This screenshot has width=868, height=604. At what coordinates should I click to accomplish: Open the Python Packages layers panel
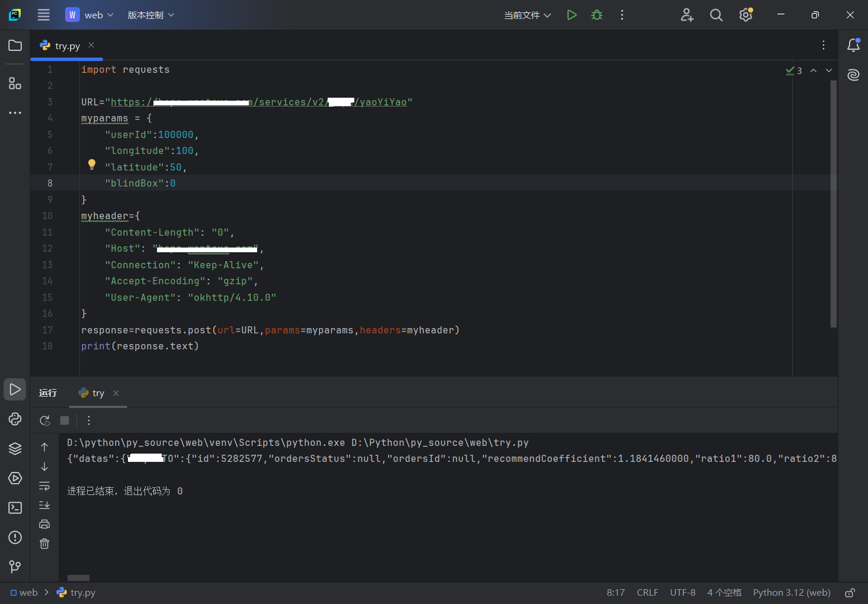[15, 449]
